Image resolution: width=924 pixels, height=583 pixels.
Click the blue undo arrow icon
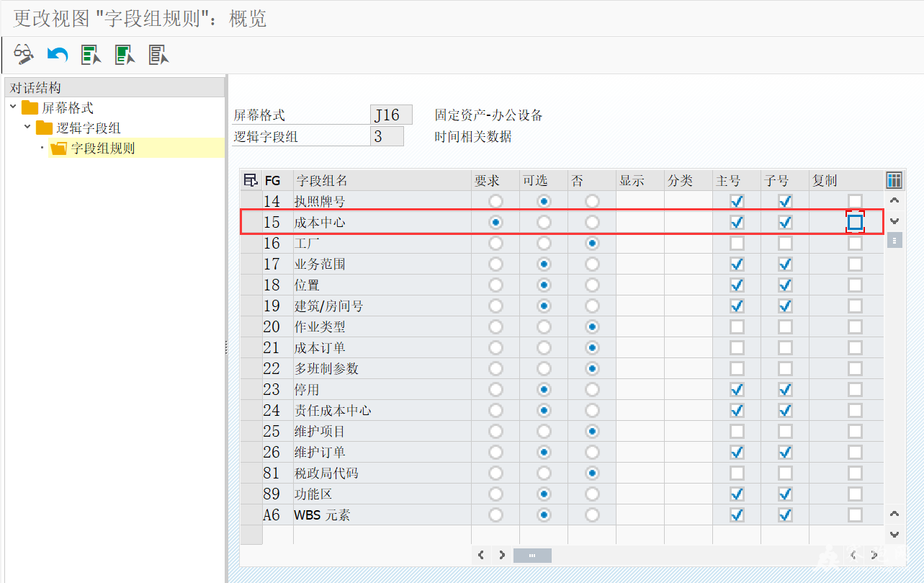coord(57,54)
